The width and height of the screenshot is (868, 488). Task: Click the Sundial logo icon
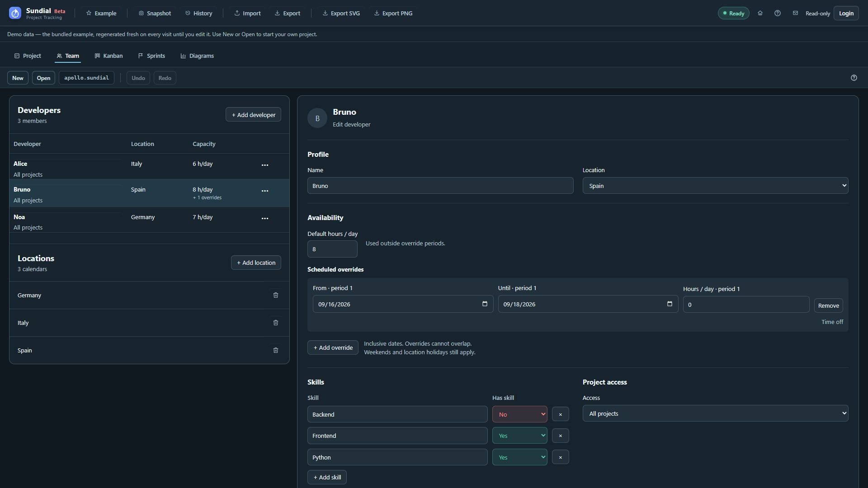pyautogui.click(x=15, y=13)
